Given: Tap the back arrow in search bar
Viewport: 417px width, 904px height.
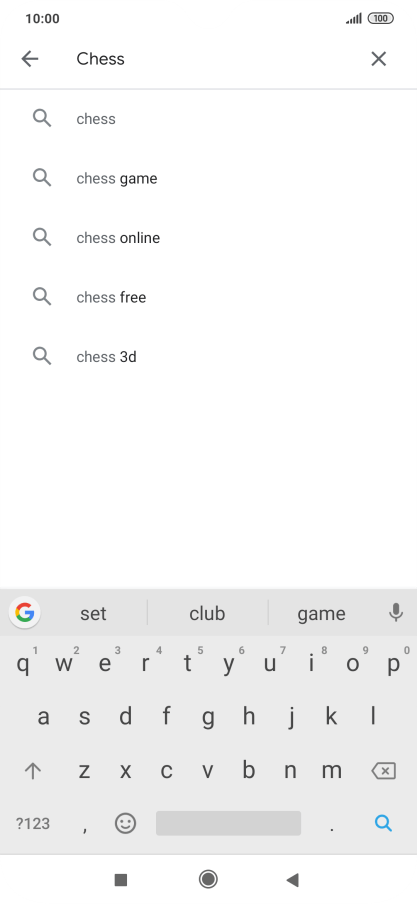Looking at the screenshot, I should pyautogui.click(x=29, y=59).
